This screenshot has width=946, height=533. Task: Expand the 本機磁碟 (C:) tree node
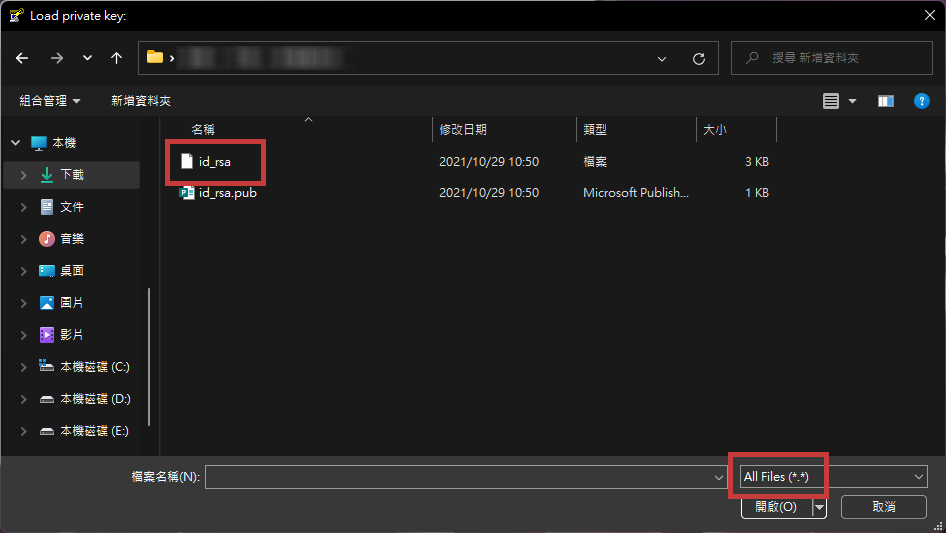(23, 367)
